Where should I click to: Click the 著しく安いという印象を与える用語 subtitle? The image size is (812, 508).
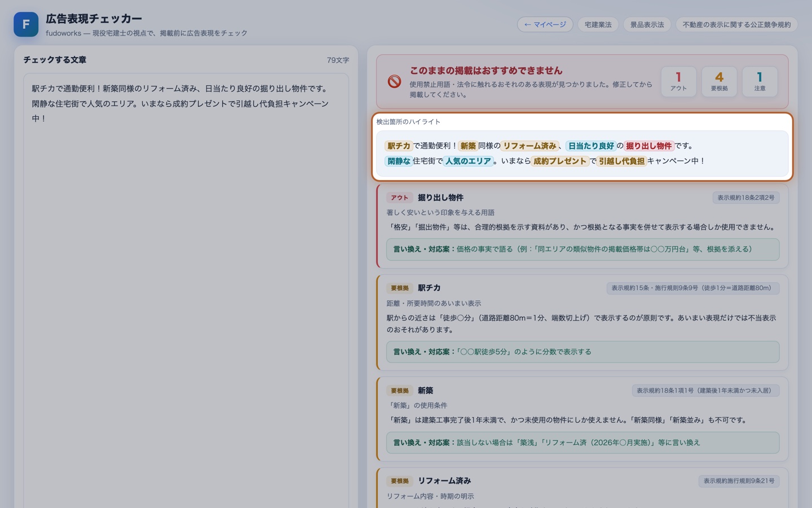tap(440, 212)
